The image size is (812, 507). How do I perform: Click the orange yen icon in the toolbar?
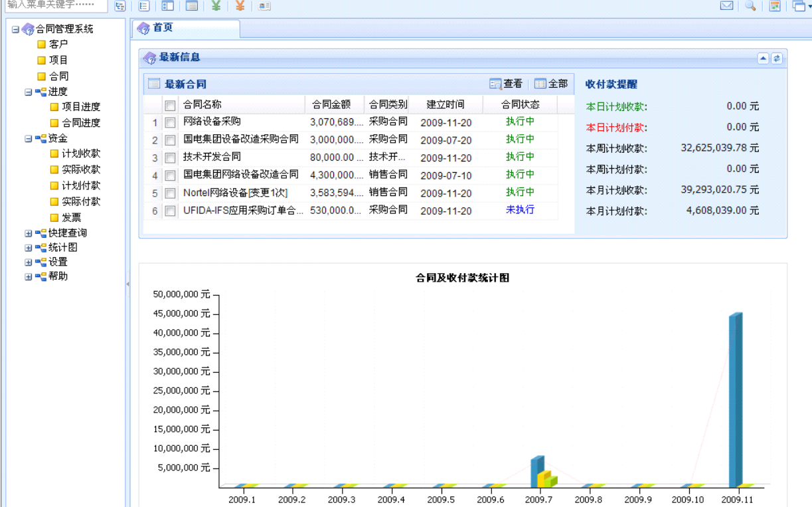coord(240,6)
